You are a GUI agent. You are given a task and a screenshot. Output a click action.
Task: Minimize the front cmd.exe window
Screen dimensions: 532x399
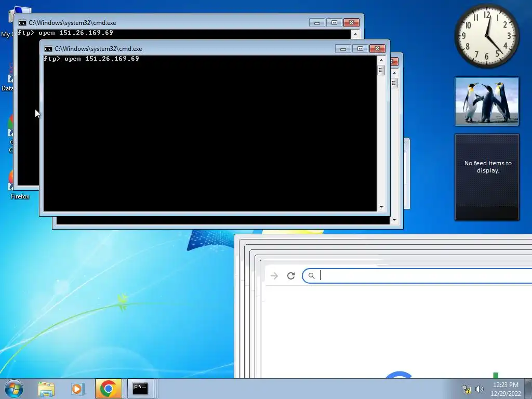coord(343,49)
